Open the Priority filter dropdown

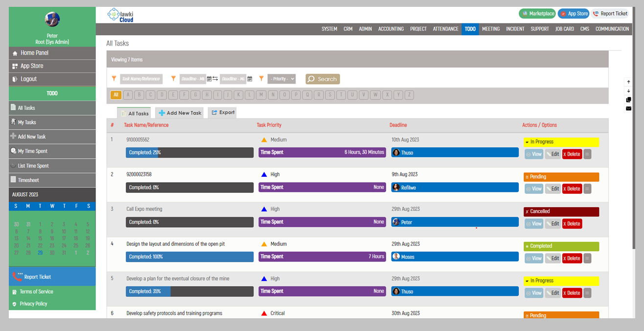pyautogui.click(x=281, y=79)
